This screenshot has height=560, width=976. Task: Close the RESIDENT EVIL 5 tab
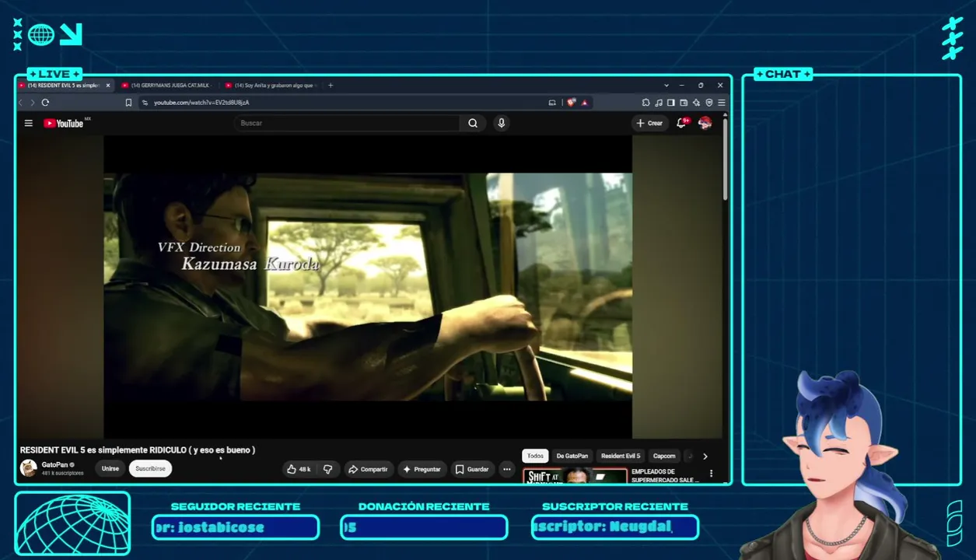point(108,86)
